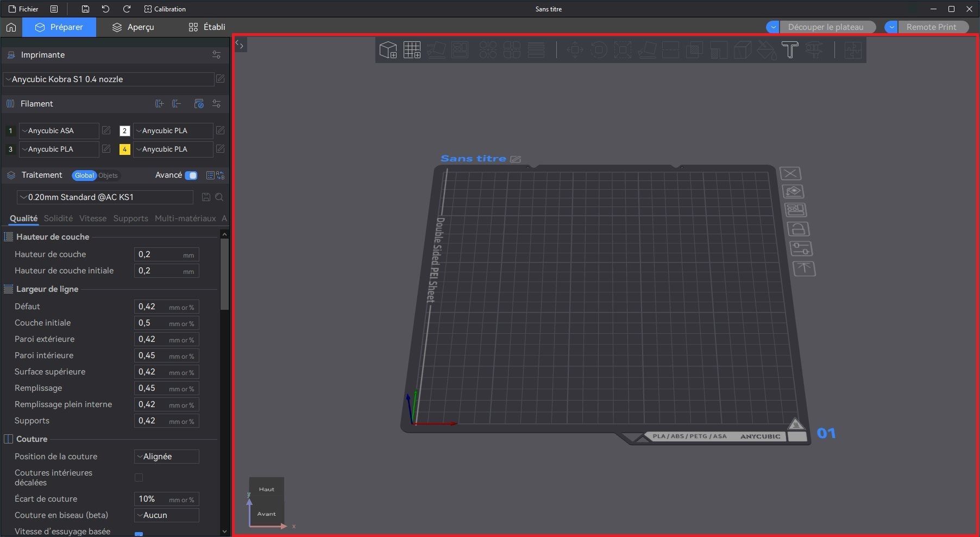
Task: Click the save project icon
Action: pyautogui.click(x=85, y=9)
